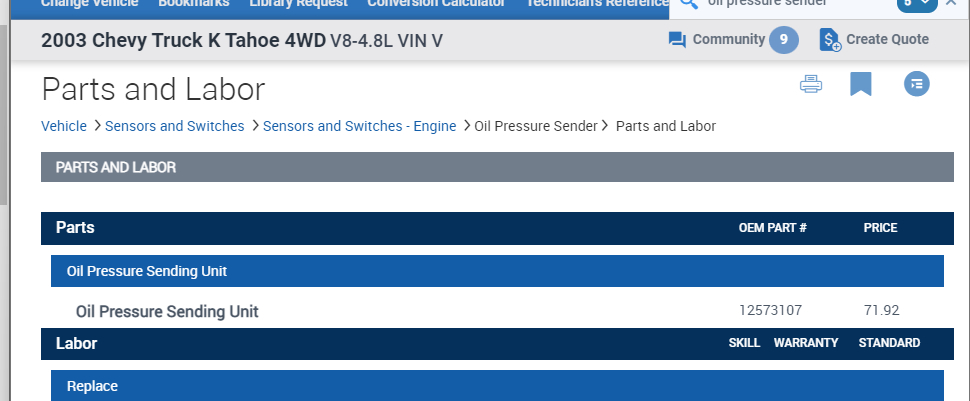
Task: Click the Sensors and Switches breadcrumb link
Action: (174, 126)
